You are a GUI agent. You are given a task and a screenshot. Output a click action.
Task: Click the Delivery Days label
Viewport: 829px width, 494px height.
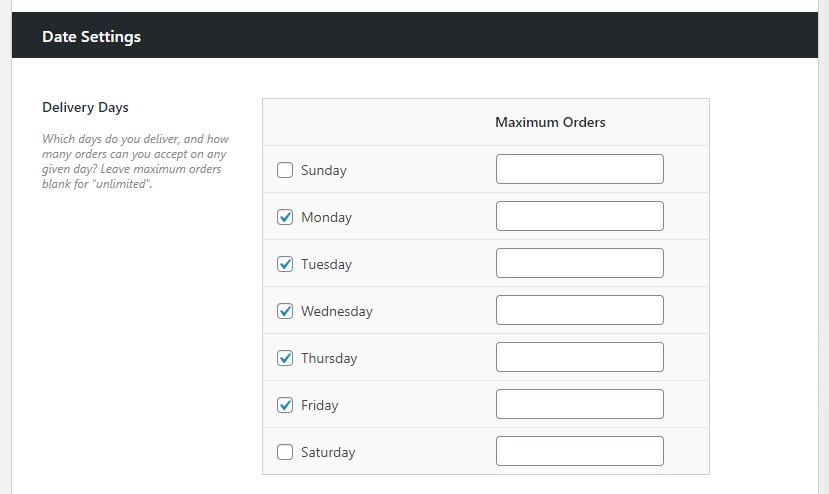tap(85, 107)
